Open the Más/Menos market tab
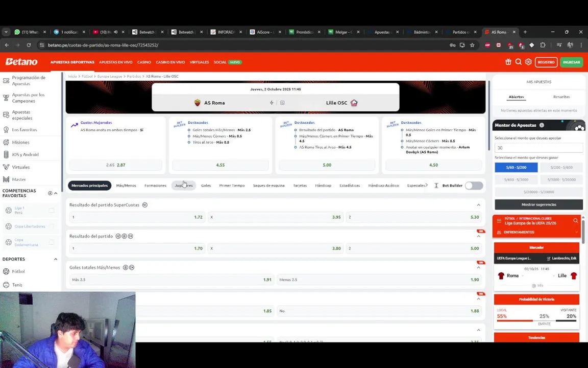588x368 pixels. pyautogui.click(x=126, y=186)
